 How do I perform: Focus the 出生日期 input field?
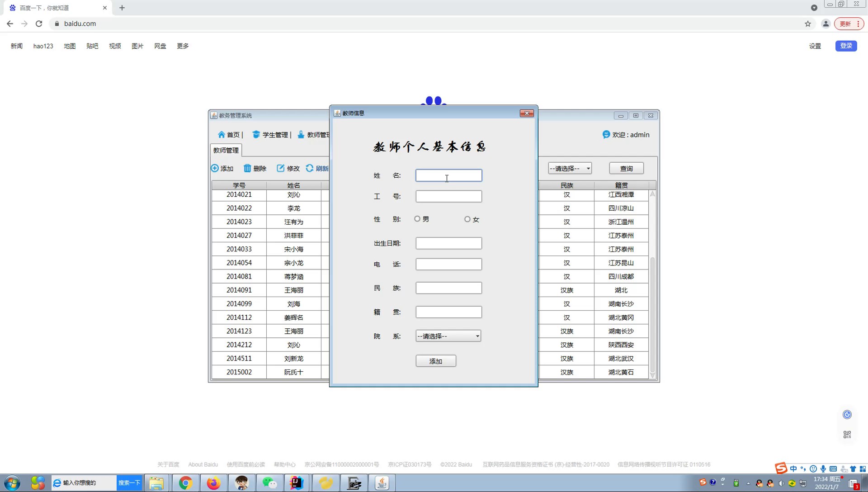click(x=449, y=243)
